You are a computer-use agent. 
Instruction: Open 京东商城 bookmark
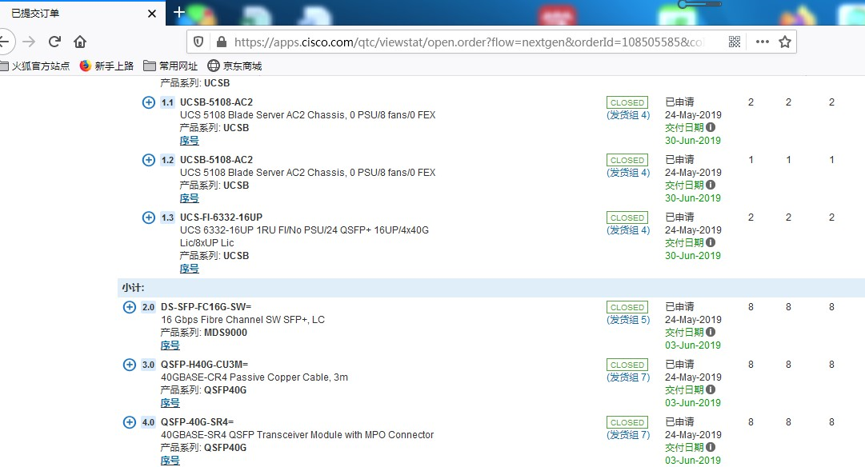pos(234,66)
